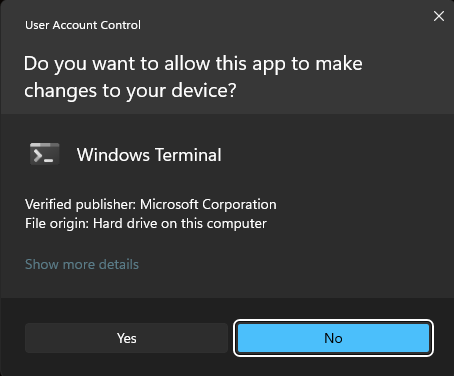Click the heading Do you want to allow
The image size is (454, 376).
click(193, 63)
